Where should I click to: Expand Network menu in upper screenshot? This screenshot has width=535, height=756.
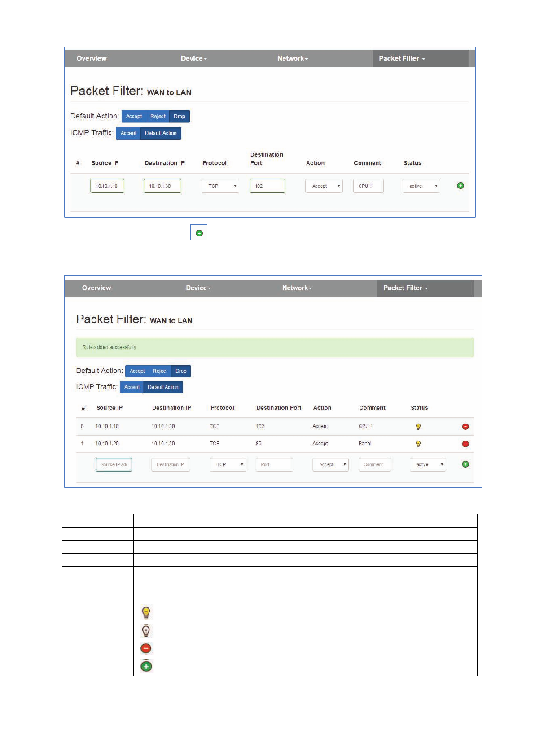point(293,58)
